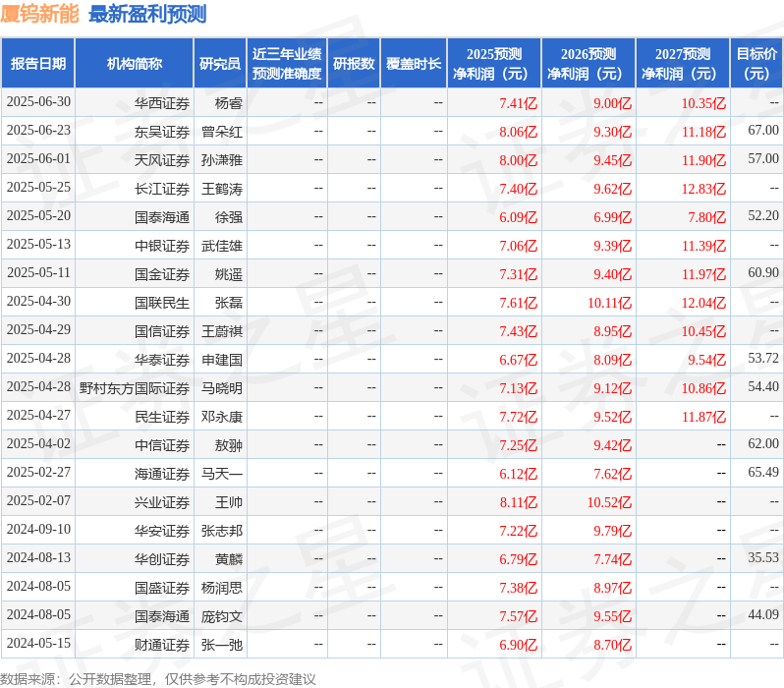This screenshot has width=784, height=688.
Task: Select the 机构简称 column header
Action: pyautogui.click(x=134, y=64)
